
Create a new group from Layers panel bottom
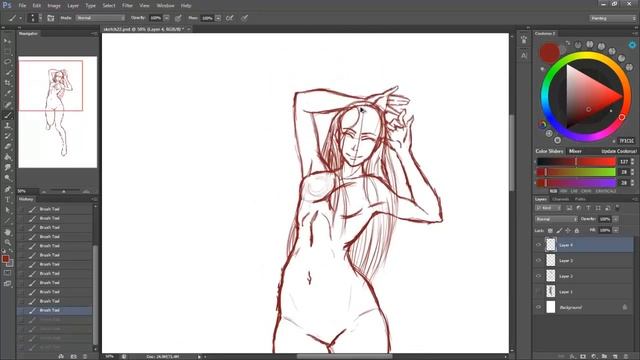click(x=604, y=356)
